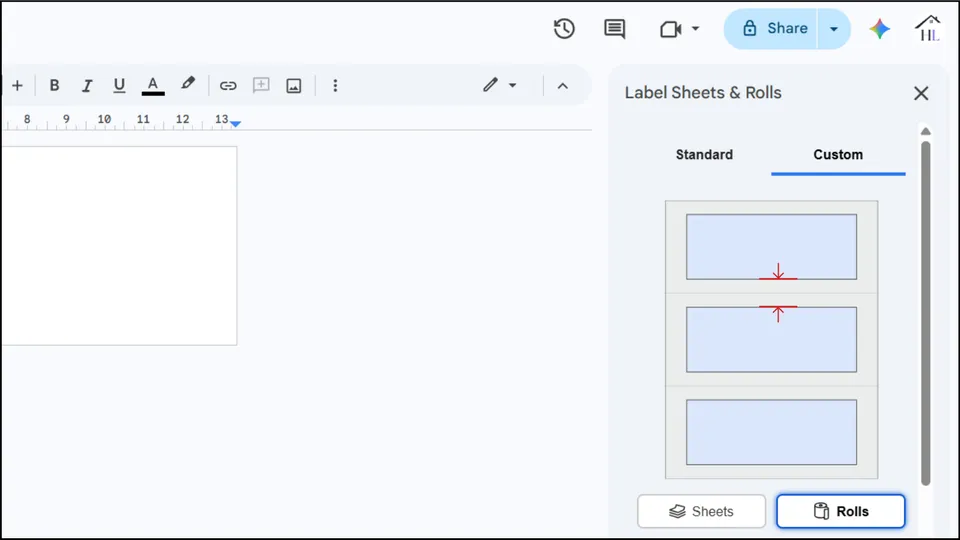Click the Share button

[774, 29]
